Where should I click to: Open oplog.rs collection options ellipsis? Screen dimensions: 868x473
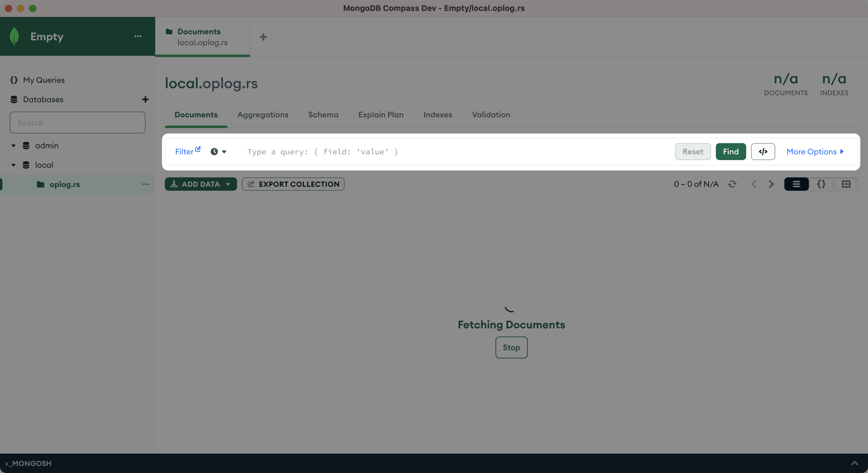click(x=145, y=184)
